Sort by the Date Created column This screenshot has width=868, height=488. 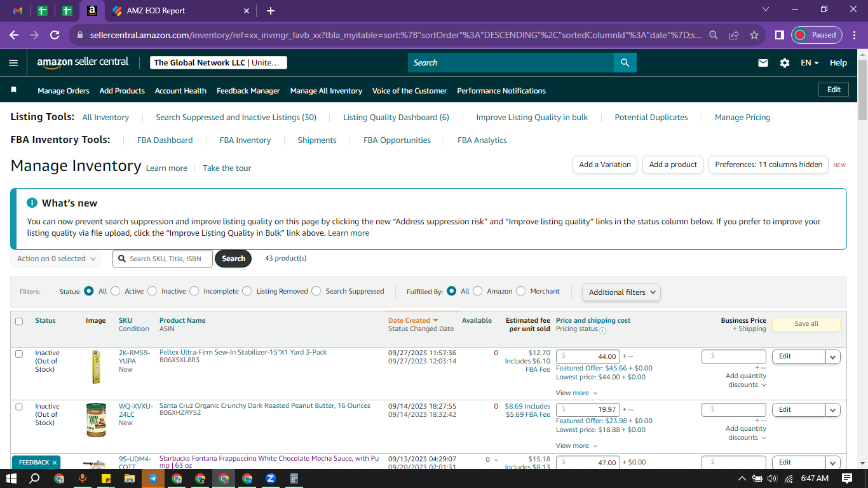(413, 320)
